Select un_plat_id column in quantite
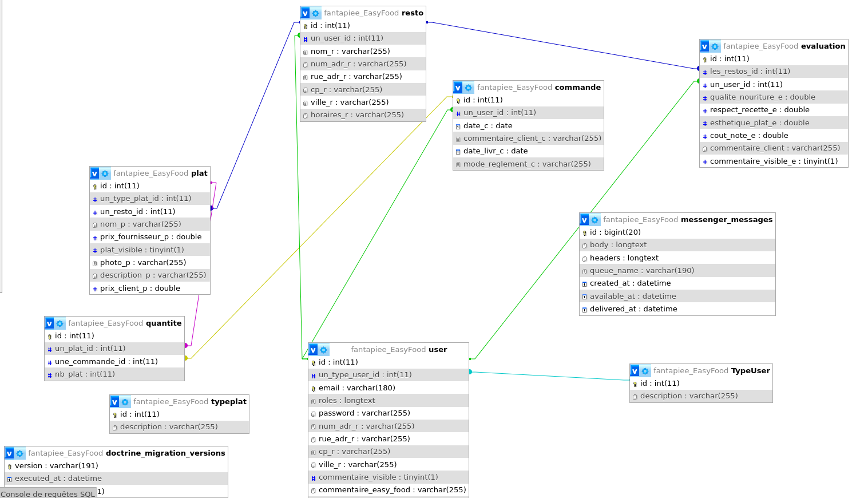Image resolution: width=868 pixels, height=498 pixels. [114, 349]
